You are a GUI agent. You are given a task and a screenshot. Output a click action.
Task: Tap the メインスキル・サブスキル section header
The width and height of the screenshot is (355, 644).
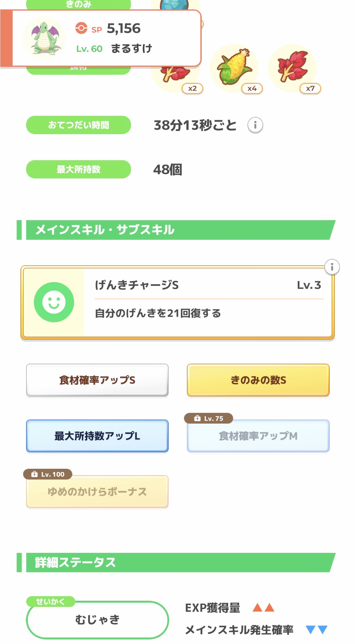[x=175, y=230]
